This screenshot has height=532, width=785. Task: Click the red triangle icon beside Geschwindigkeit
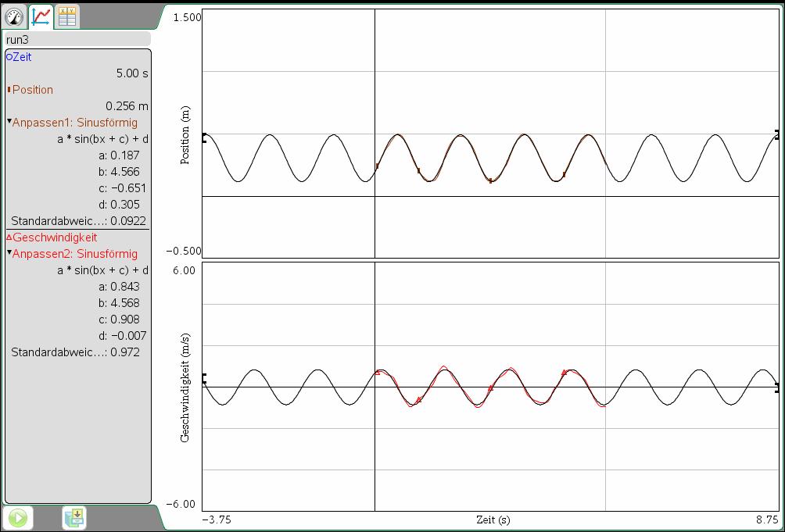[9, 237]
